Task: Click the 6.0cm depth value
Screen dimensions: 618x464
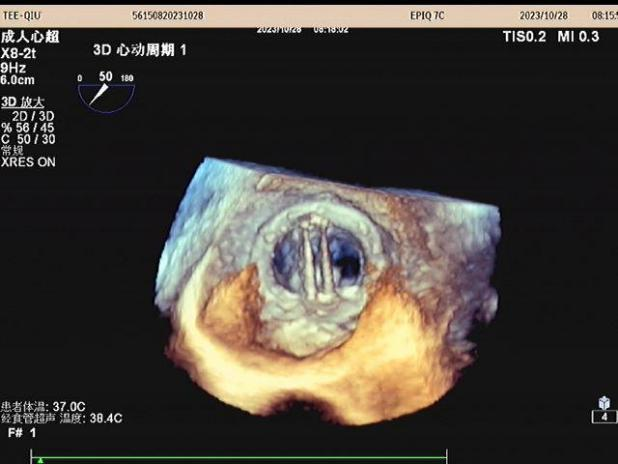Action: point(17,79)
